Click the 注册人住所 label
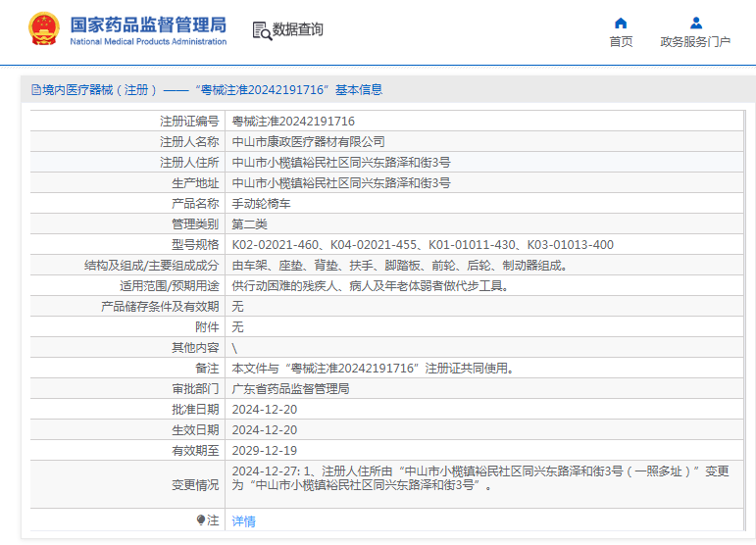This screenshot has height=545, width=756. (189, 163)
